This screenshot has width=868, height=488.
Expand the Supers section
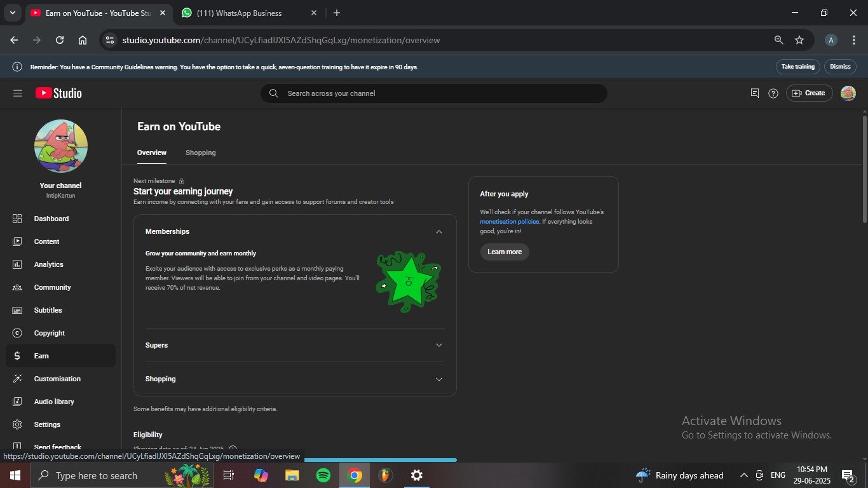click(x=438, y=345)
